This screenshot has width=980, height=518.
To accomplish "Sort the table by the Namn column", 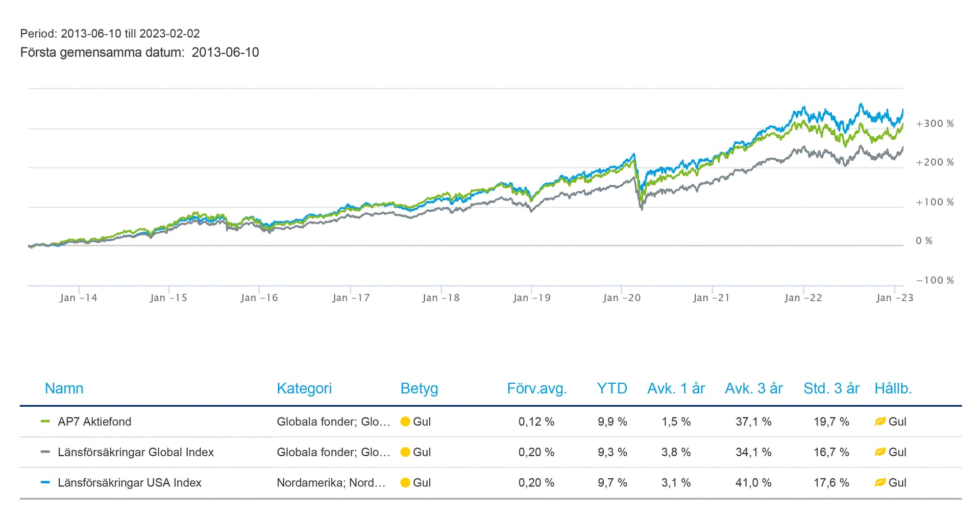I will (64, 388).
